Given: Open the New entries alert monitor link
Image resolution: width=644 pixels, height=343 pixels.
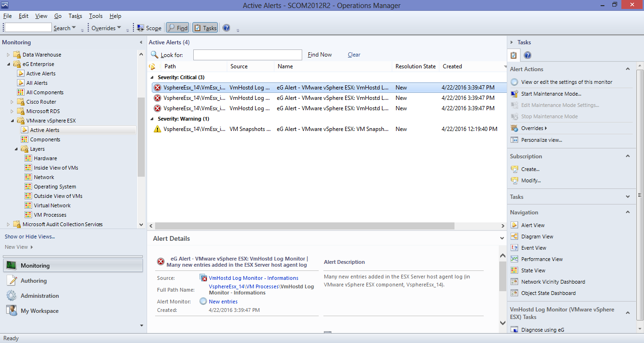Looking at the screenshot, I should tap(223, 302).
